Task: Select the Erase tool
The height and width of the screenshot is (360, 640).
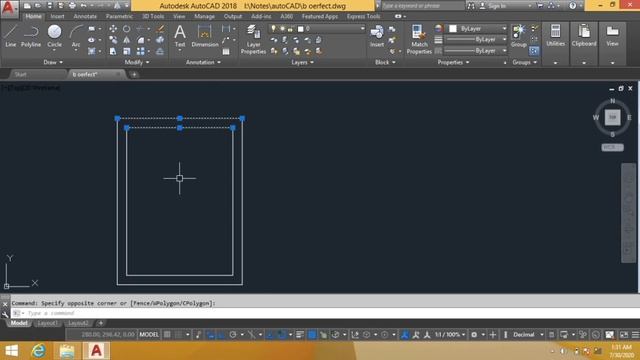Action: tap(160, 29)
